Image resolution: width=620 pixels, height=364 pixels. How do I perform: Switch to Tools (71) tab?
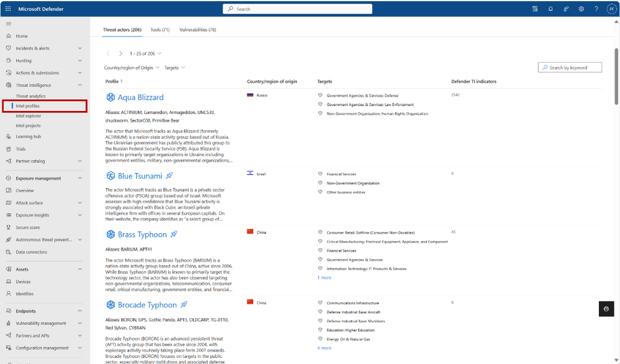(x=159, y=30)
